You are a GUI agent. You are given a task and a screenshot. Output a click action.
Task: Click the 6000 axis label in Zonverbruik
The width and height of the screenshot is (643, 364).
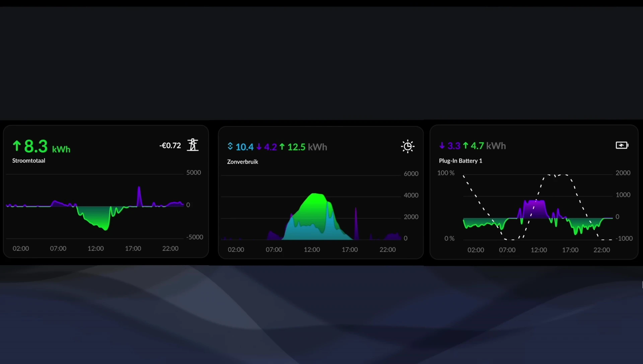411,174
